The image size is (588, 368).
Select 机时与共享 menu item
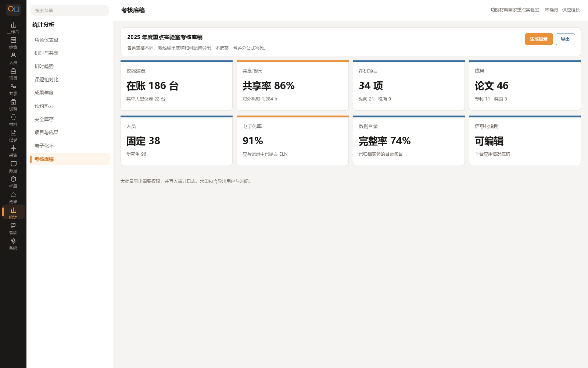[x=70, y=53]
